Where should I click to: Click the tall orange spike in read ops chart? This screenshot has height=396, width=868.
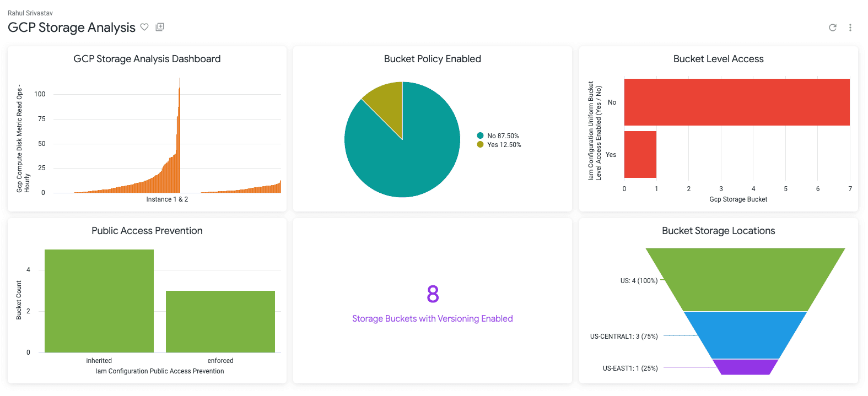pyautogui.click(x=179, y=135)
